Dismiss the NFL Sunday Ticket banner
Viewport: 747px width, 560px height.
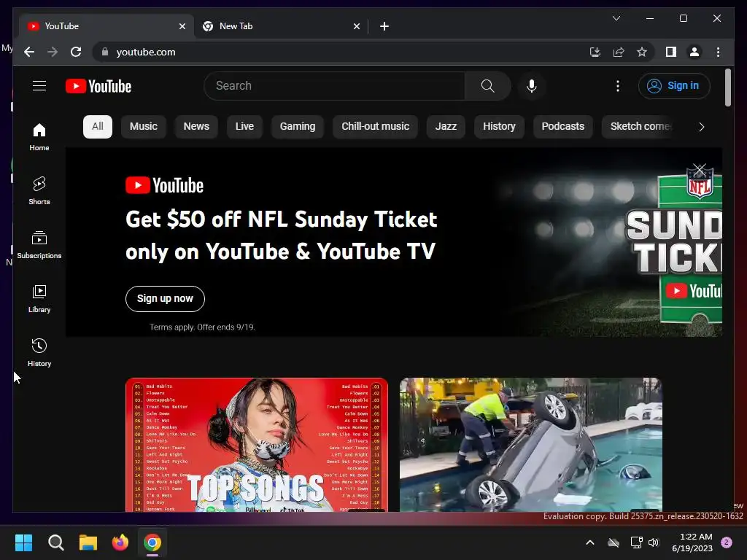(700, 169)
